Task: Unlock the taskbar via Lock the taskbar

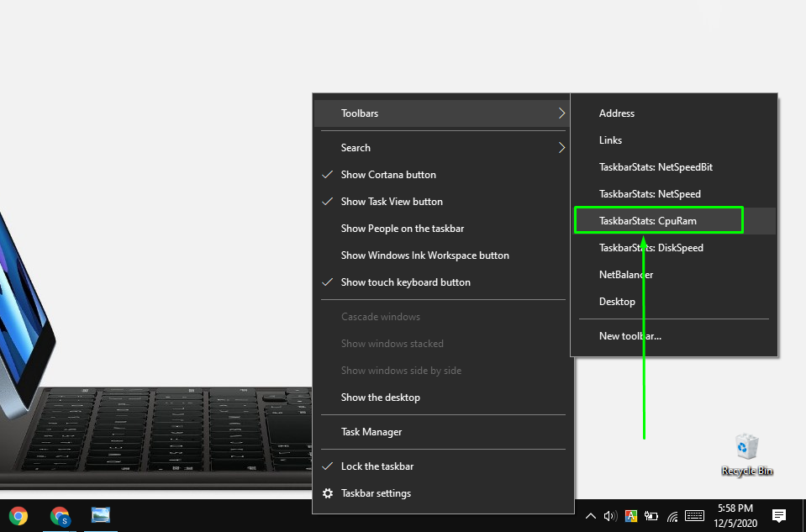Action: pyautogui.click(x=377, y=466)
